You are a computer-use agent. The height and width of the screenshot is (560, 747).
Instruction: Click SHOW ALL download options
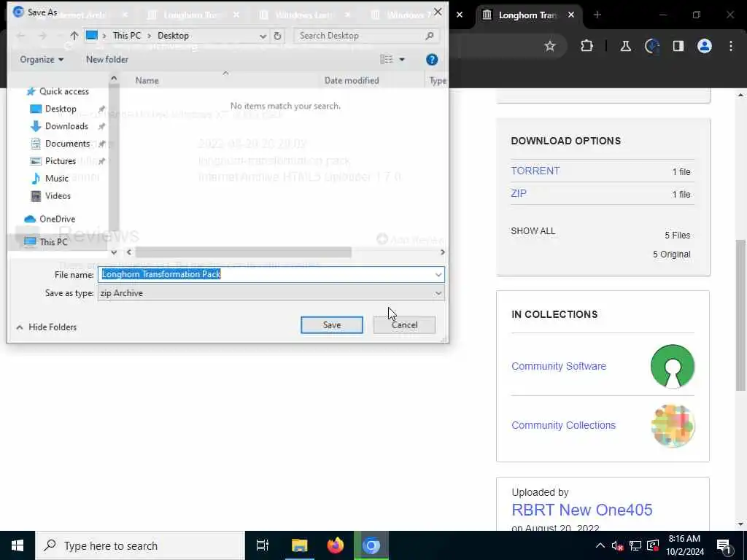pos(533,231)
